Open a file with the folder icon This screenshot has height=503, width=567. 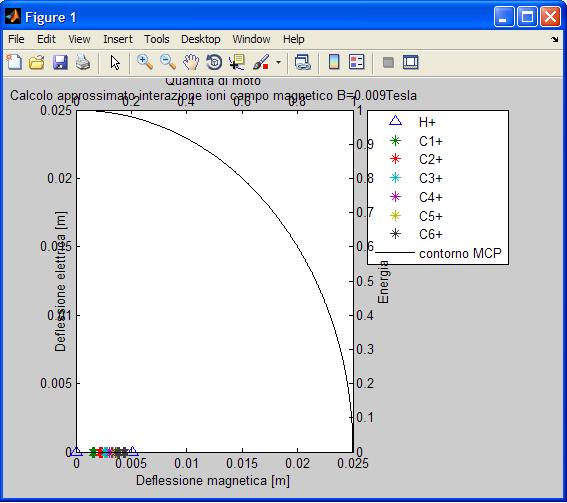[x=37, y=62]
